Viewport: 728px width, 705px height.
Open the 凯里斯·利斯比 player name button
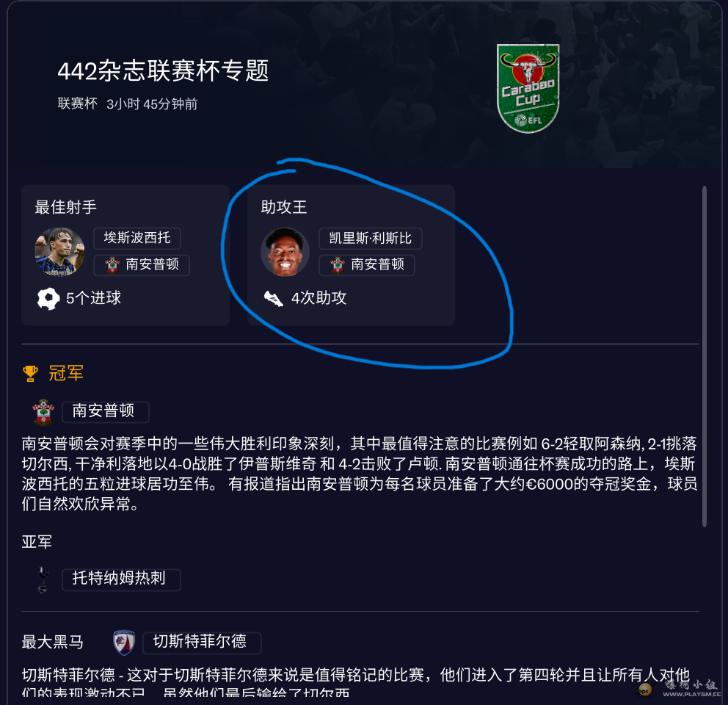pos(371,239)
